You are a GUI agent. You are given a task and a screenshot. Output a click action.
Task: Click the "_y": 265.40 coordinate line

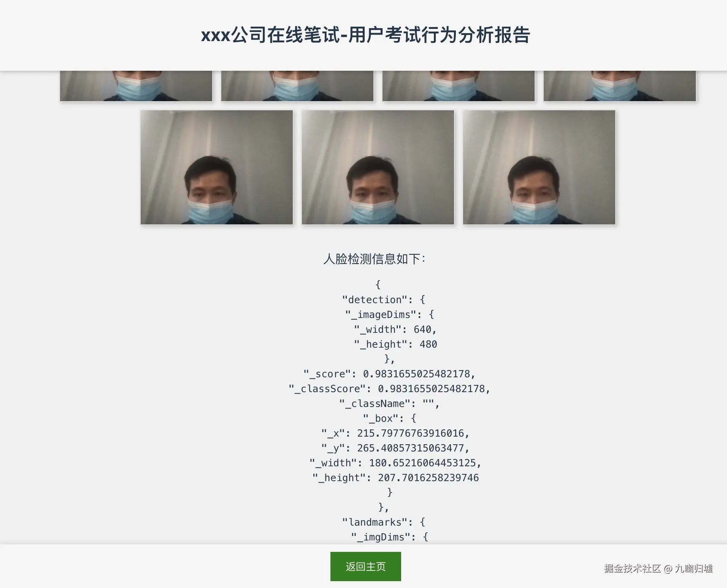(395, 448)
